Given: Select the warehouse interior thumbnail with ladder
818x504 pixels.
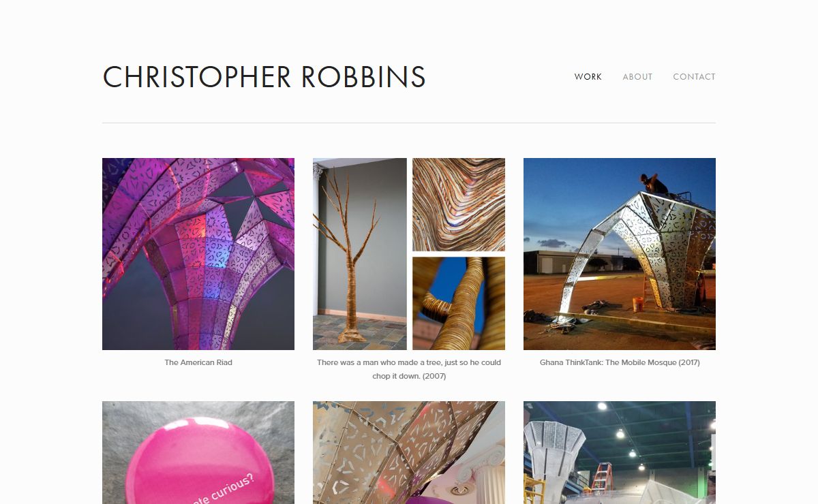Looking at the screenshot, I should point(620,452).
